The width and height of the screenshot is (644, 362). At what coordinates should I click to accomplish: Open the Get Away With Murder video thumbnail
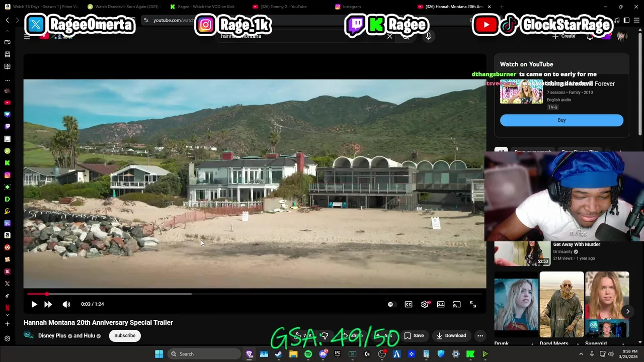[522, 253]
